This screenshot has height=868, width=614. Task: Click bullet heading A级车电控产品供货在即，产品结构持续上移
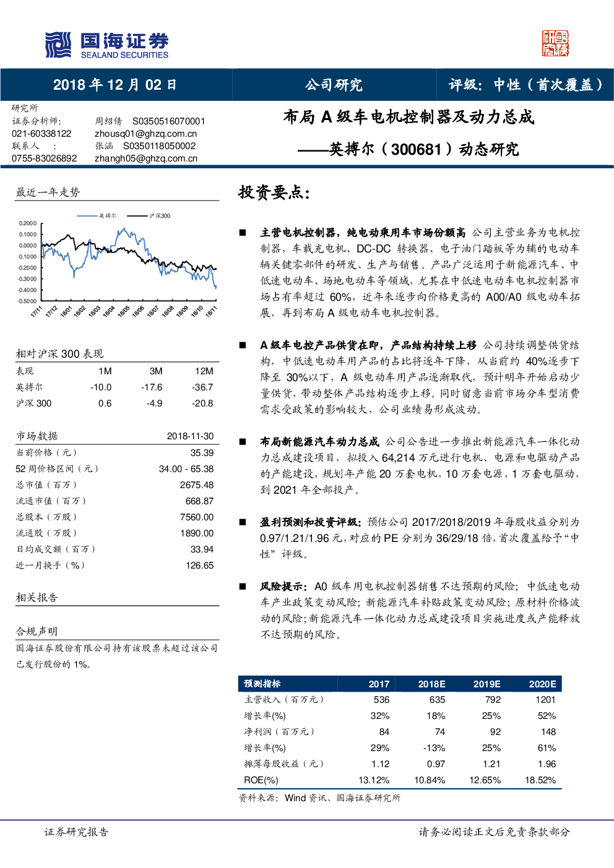tap(368, 345)
